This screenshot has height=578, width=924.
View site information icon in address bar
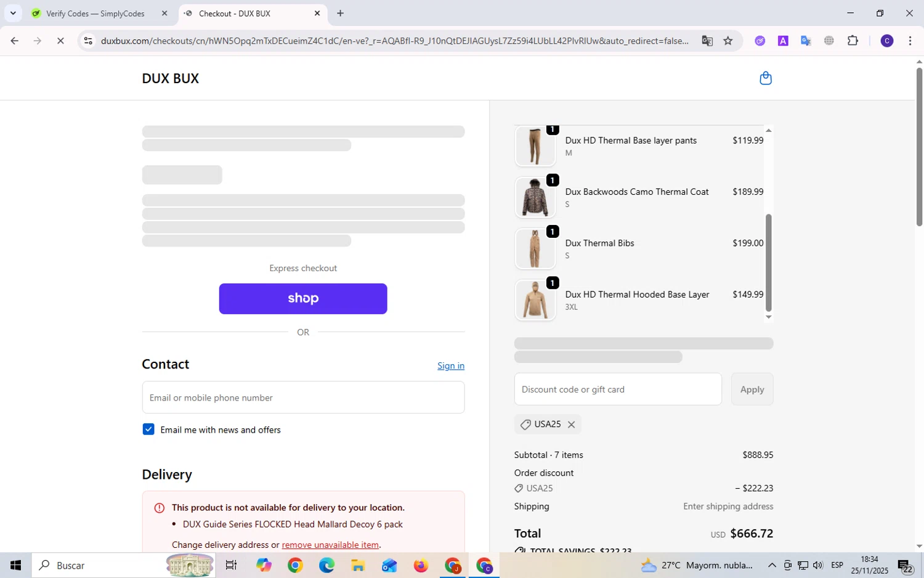coord(88,41)
